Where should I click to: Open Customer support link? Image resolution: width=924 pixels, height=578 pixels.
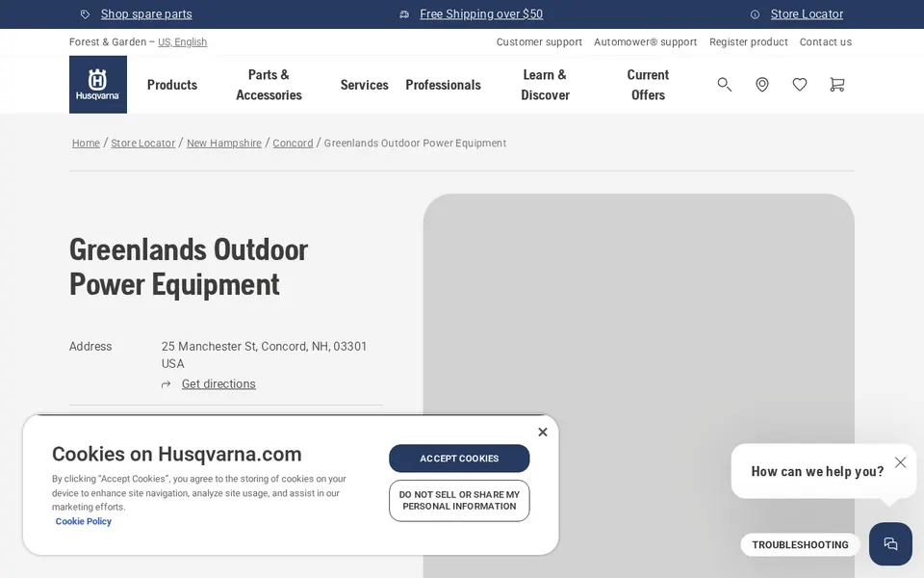tap(539, 41)
